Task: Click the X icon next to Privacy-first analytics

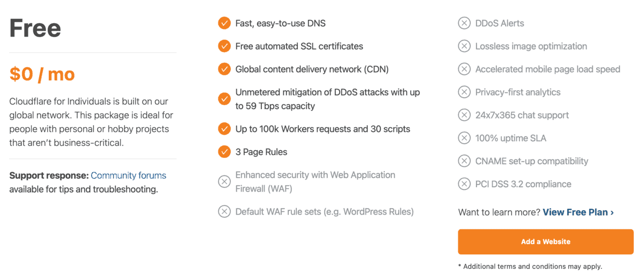Action: (x=464, y=92)
